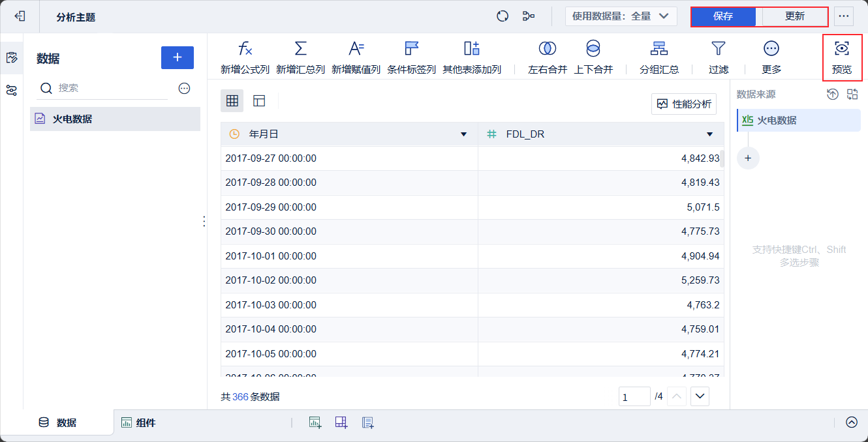Click into the 搜索 search field
Screen dimensions: 868x442
(x=104, y=88)
